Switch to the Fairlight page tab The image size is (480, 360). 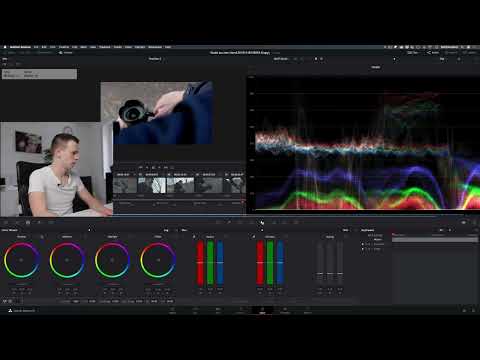click(285, 311)
